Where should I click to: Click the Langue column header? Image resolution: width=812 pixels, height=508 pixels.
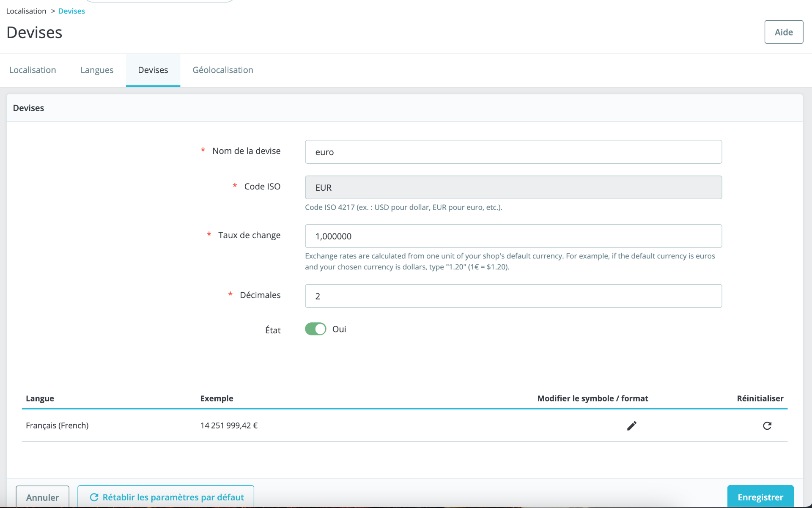pyautogui.click(x=40, y=398)
